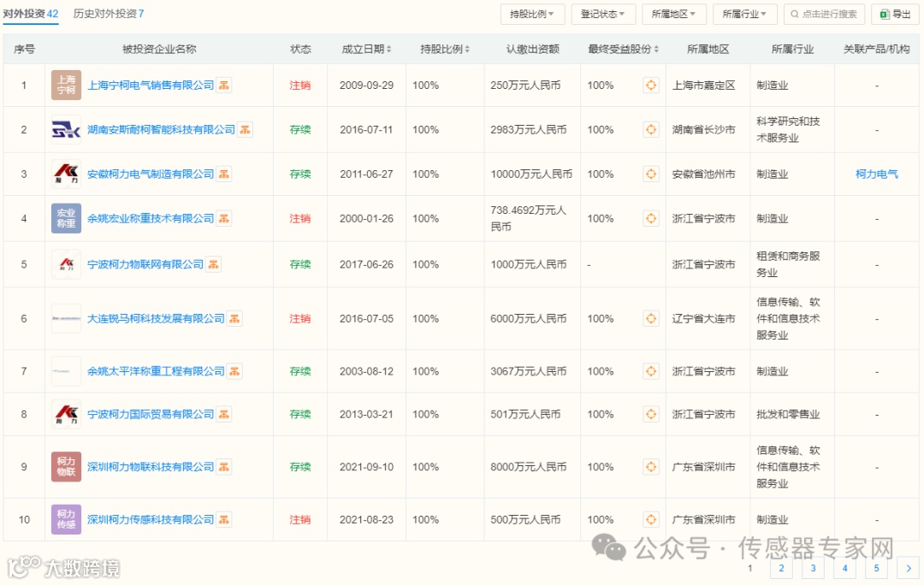Click the 柯力传感 logo thumbnail
This screenshot has height=585, width=924.
click(66, 520)
